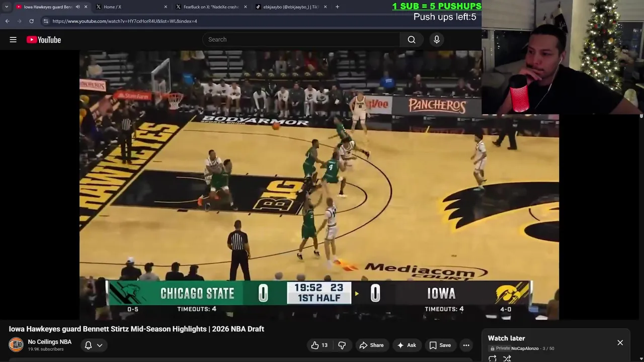Toggle loop playlist in Watch later

(493, 358)
